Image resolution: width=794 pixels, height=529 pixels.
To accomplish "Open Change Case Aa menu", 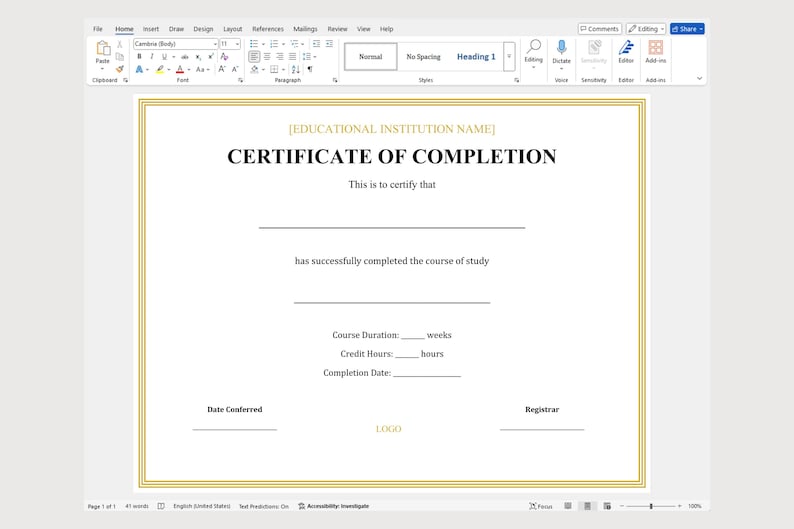I will pos(201,69).
